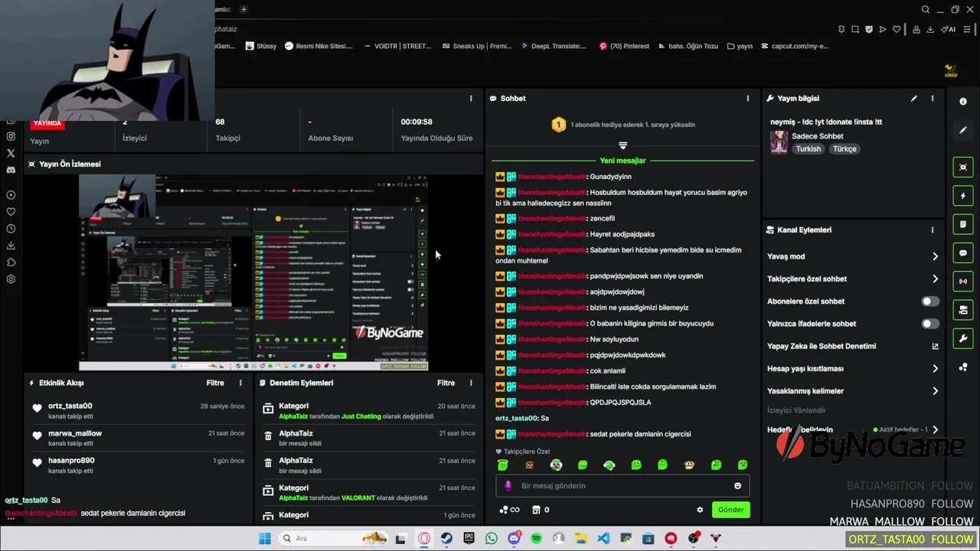
Task: Open the stats panel three-dot menu
Action: click(471, 99)
